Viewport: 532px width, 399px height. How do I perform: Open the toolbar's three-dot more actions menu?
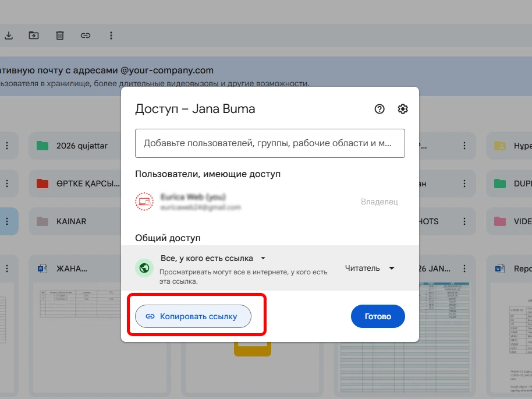point(111,36)
